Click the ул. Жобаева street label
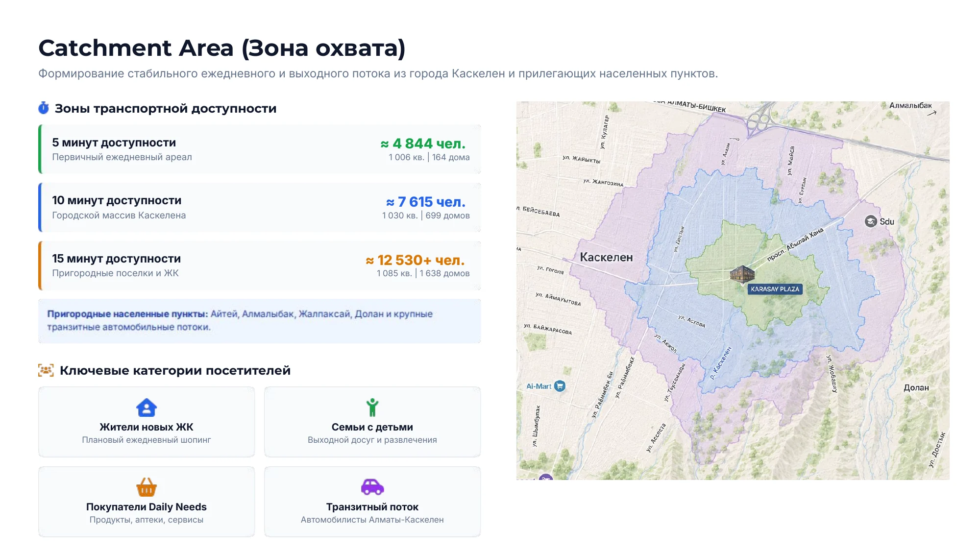This screenshot has height=551, width=980. tap(832, 373)
